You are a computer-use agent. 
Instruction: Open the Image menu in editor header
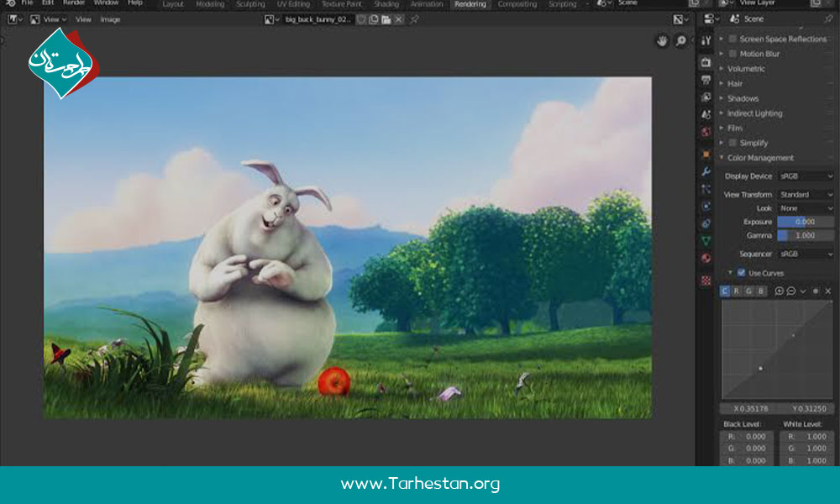point(110,19)
